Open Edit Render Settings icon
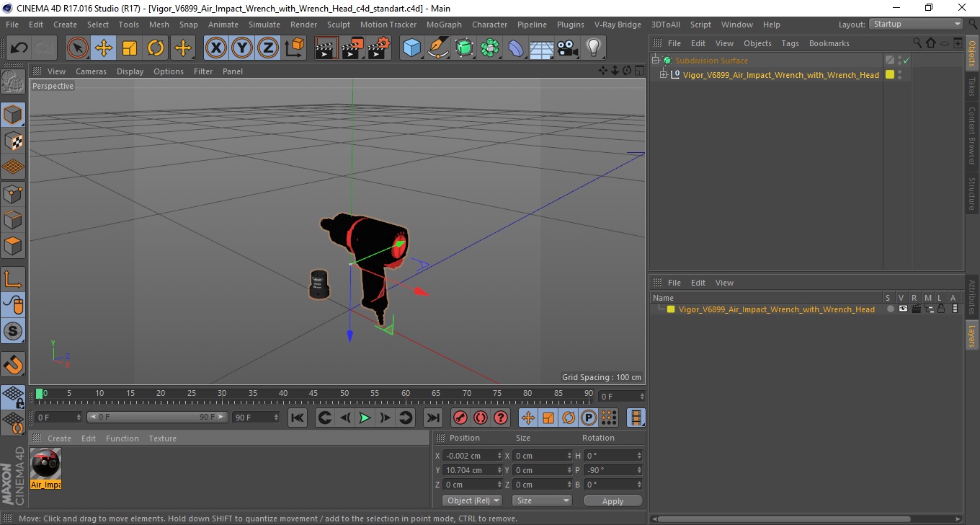 tap(379, 48)
